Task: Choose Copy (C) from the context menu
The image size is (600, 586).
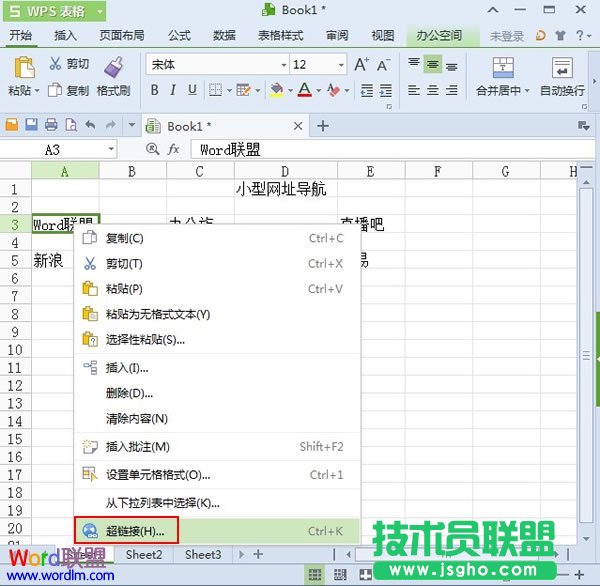Action: click(217, 238)
